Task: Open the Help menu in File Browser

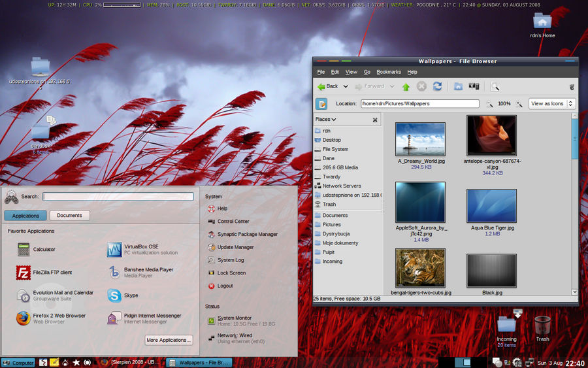Action: [x=412, y=72]
